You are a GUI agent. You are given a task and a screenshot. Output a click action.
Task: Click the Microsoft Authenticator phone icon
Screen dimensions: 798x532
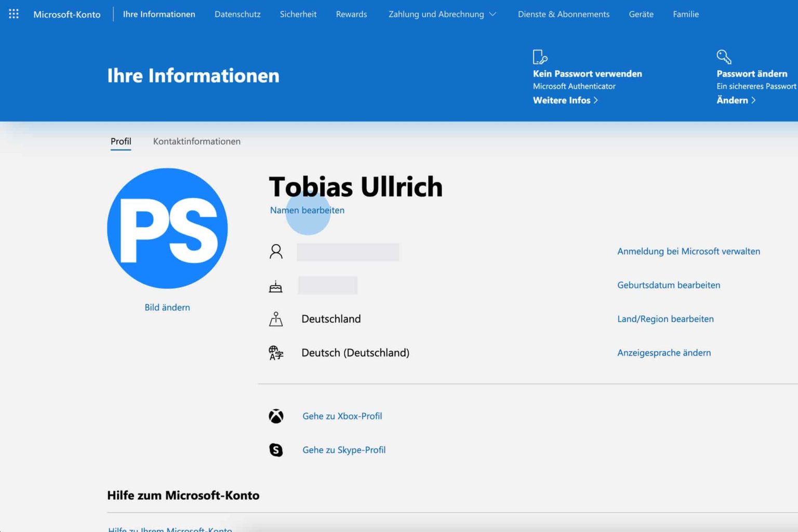539,57
